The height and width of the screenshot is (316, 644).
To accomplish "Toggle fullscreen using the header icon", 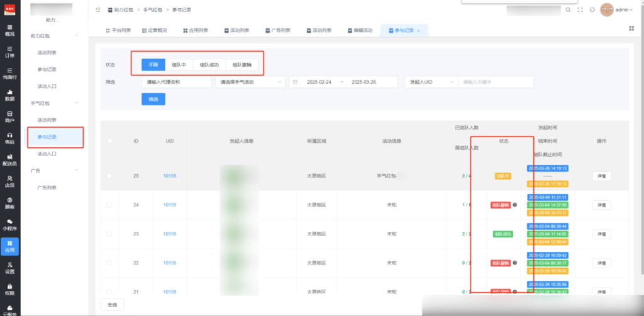I will coord(580,10).
